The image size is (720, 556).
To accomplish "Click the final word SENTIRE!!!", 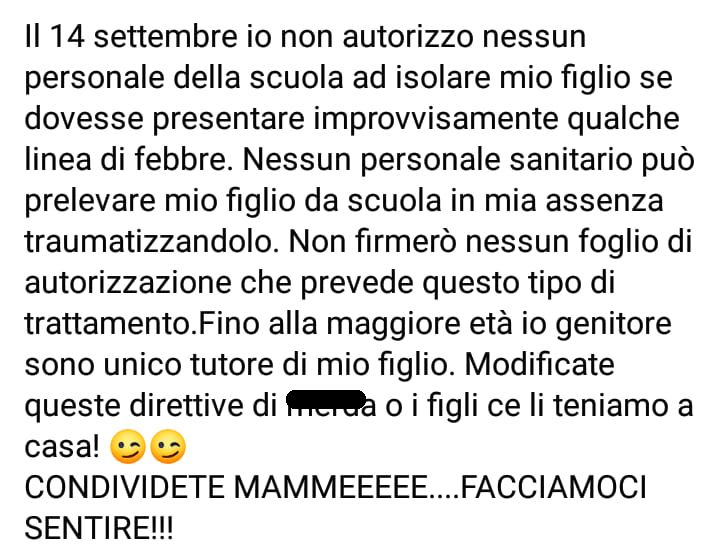I will click(99, 528).
